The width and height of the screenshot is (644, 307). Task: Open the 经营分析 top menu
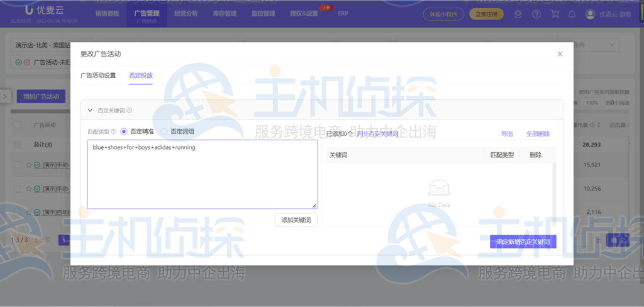pyautogui.click(x=187, y=13)
